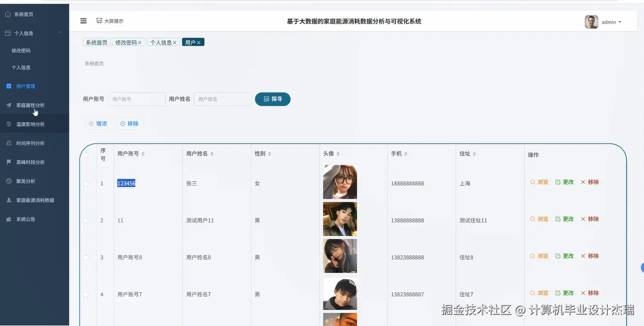Focus the 用户姓名 search field
This screenshot has width=644, height=326.
point(223,99)
